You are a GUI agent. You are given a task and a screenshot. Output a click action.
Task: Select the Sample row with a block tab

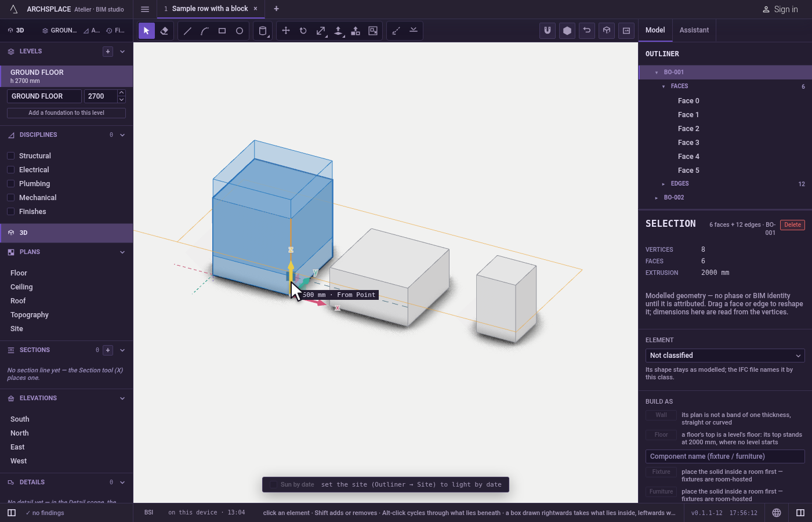coord(210,9)
